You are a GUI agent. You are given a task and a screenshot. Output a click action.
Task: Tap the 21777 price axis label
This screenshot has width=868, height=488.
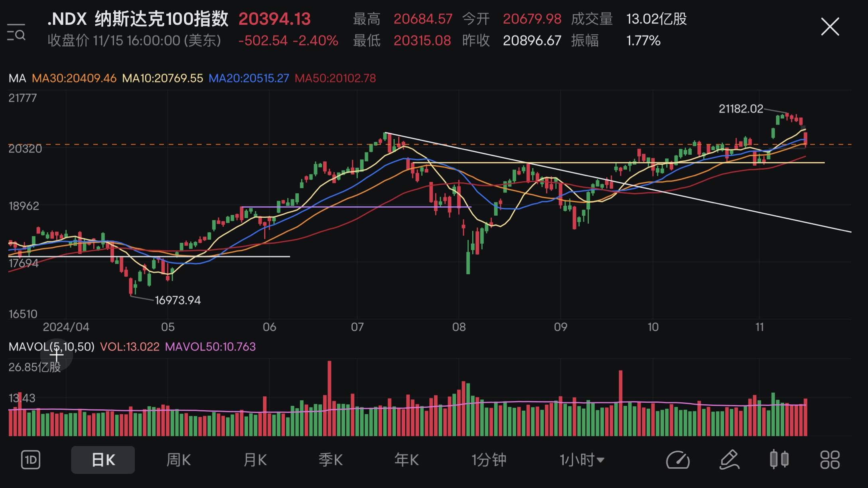point(23,98)
